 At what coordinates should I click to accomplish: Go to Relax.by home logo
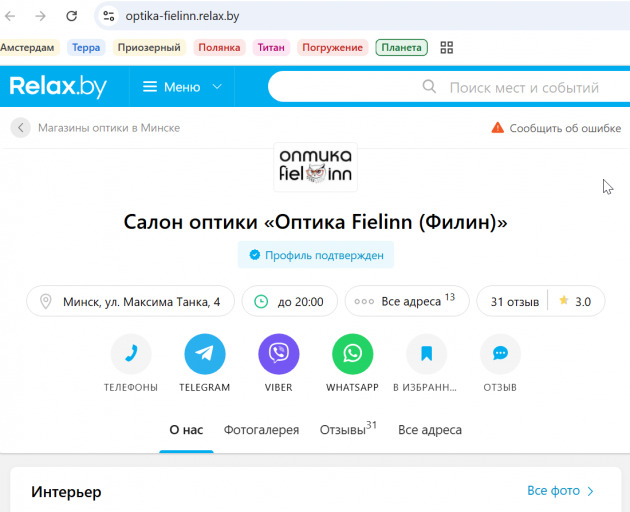tap(58, 86)
